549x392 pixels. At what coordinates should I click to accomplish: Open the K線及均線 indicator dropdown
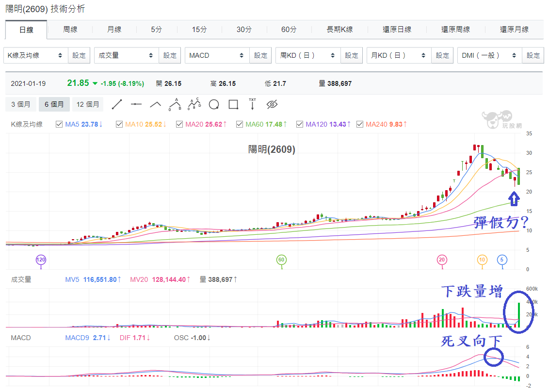coord(36,55)
